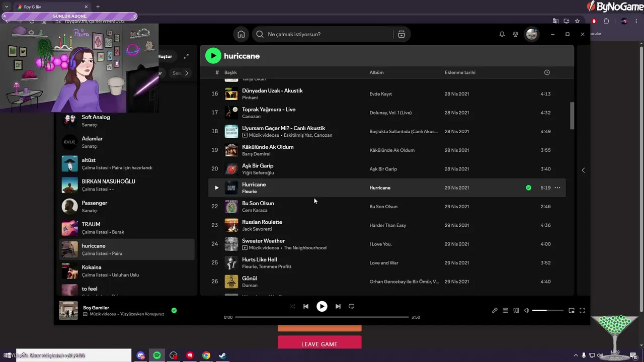644x362 pixels.
Task: Open Soft Analog artist in library
Action: tap(126, 121)
